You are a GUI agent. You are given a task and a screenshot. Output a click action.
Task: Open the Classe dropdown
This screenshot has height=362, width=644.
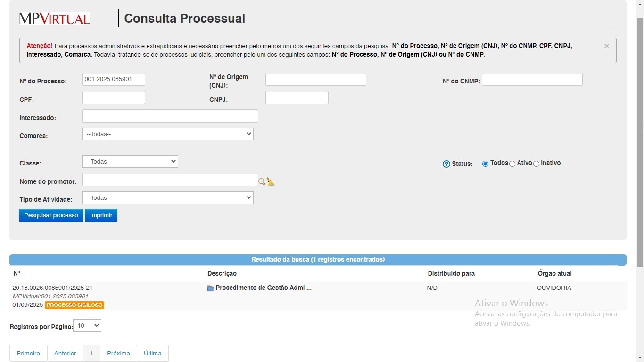[x=130, y=161]
